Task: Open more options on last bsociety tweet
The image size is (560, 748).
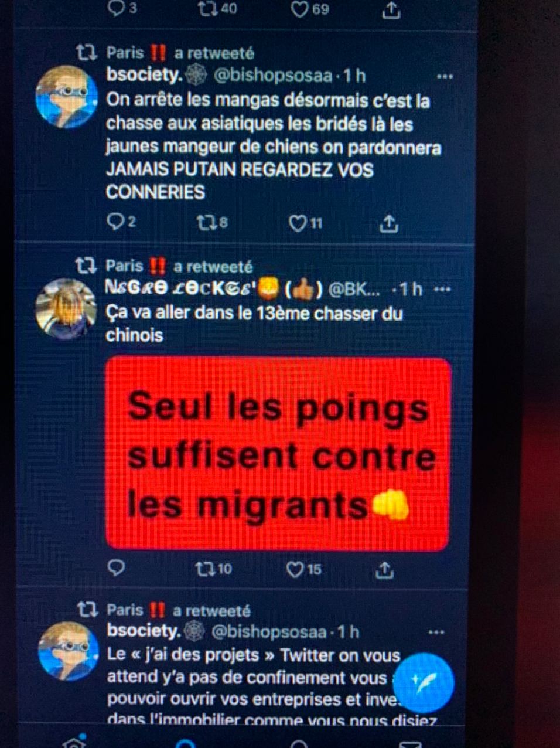Action: tap(436, 633)
